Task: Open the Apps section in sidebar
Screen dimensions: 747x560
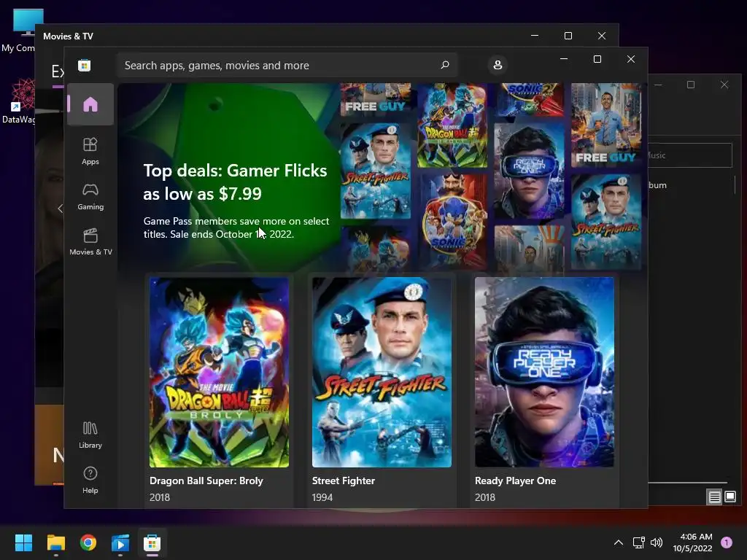Action: tap(90, 151)
